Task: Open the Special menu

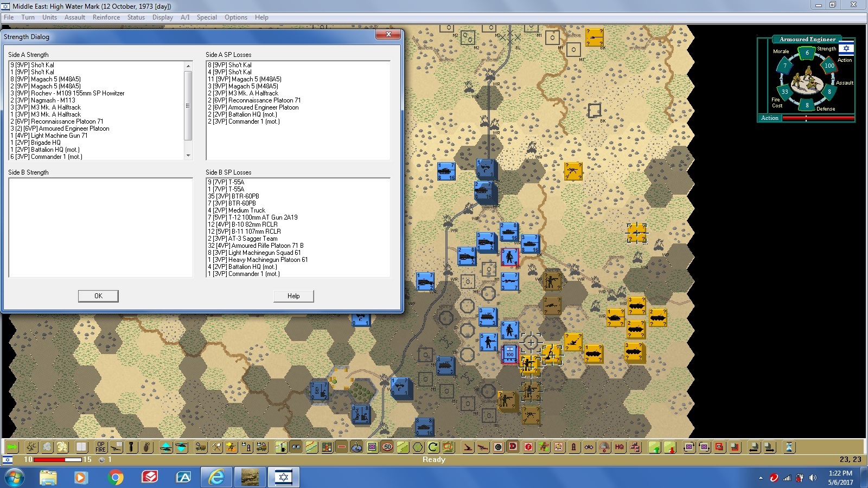Action: point(207,17)
